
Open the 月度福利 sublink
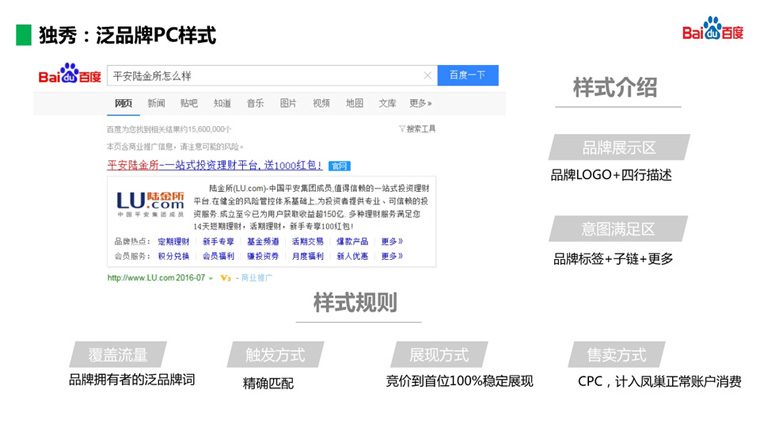click(307, 256)
